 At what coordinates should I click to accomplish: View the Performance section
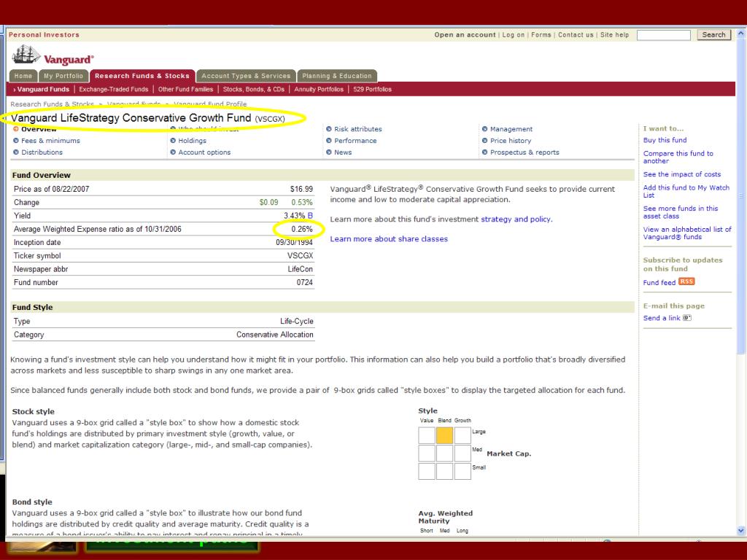coord(355,141)
